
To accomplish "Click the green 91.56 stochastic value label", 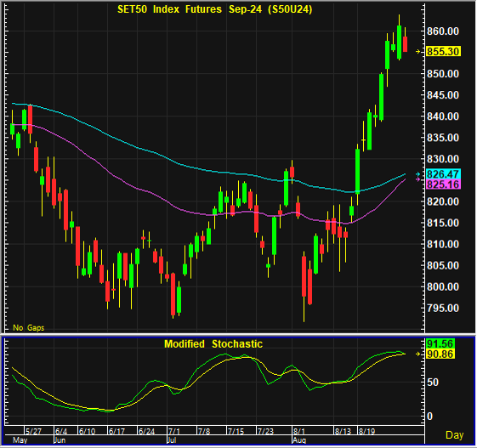I will click(x=440, y=343).
